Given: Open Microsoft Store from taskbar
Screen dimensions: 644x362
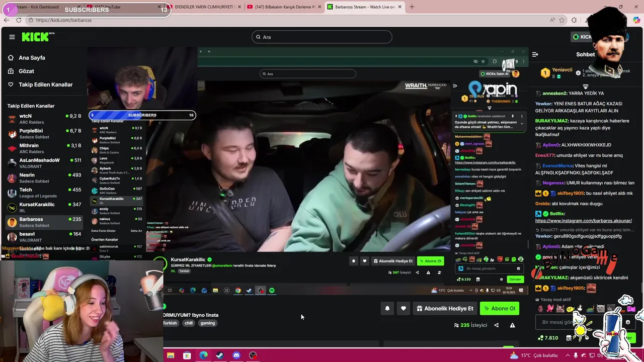Looking at the screenshot, I should click(187, 355).
